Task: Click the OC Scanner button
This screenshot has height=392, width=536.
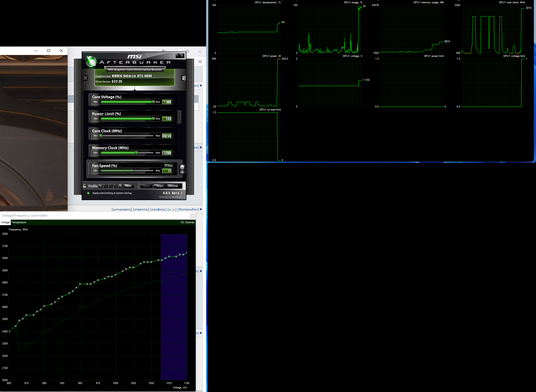Action: click(187, 222)
